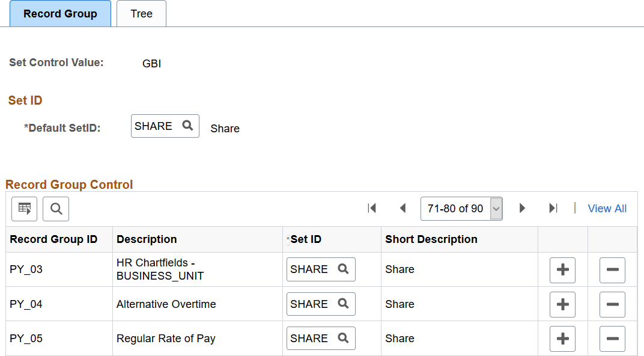Open Set ID lookup for PY_04
This screenshot has height=356, width=644.
[344, 304]
